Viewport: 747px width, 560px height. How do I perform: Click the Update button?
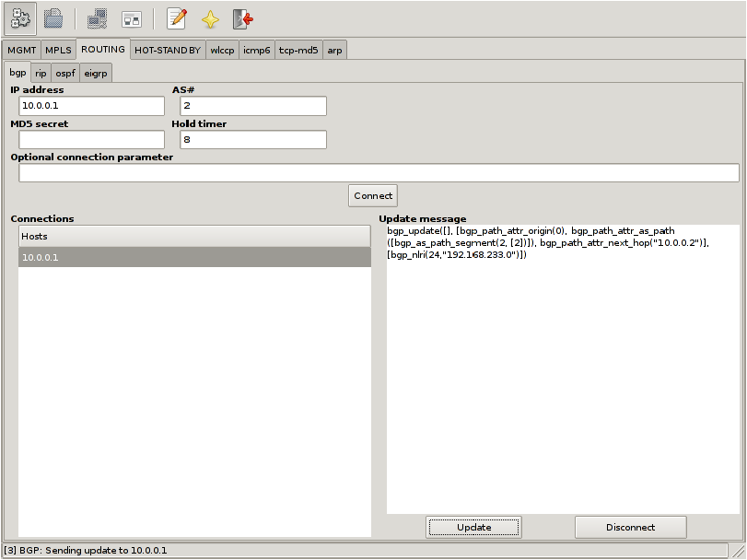coord(473,527)
